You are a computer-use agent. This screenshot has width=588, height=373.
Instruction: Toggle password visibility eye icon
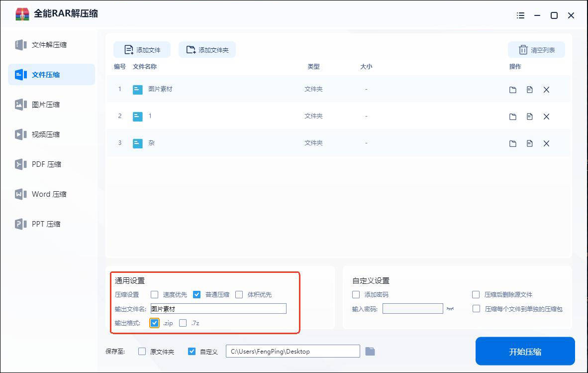click(450, 309)
